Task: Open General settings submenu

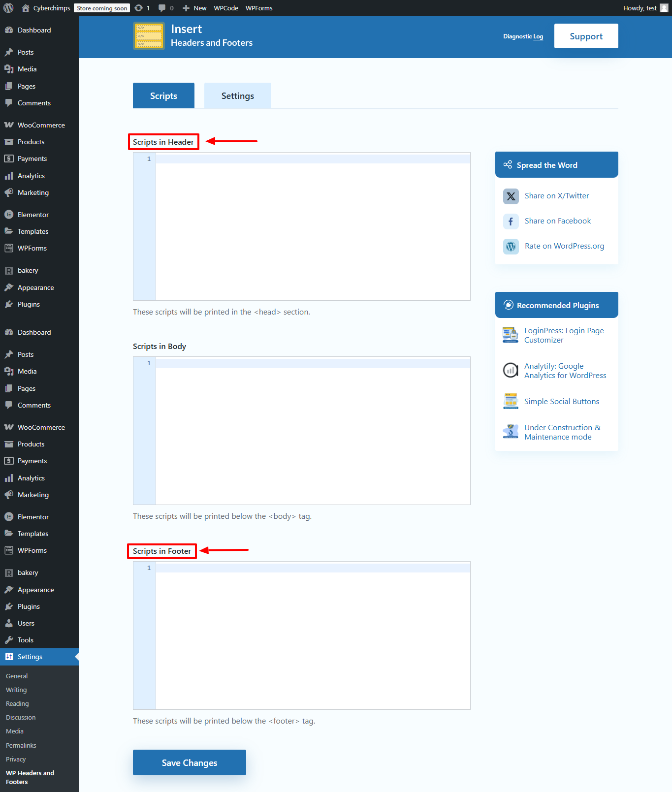Action: coord(17,676)
